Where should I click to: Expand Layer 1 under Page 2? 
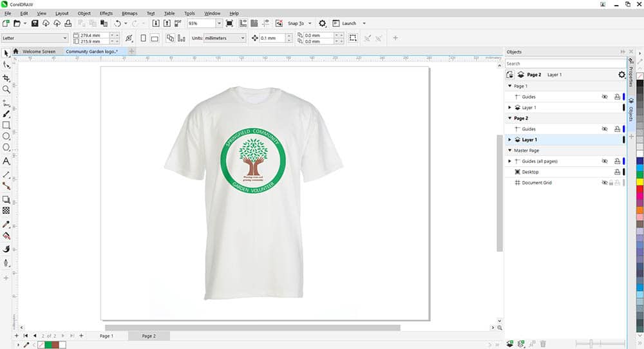pos(510,140)
